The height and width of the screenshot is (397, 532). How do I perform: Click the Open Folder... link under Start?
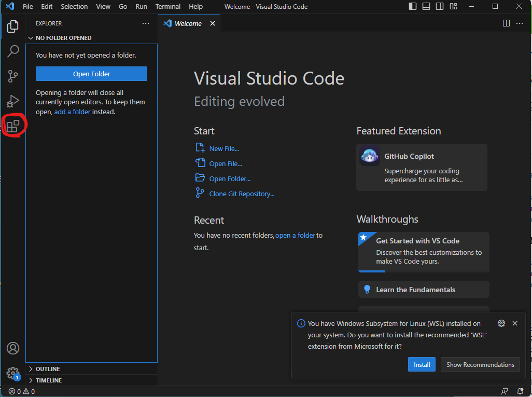click(230, 179)
